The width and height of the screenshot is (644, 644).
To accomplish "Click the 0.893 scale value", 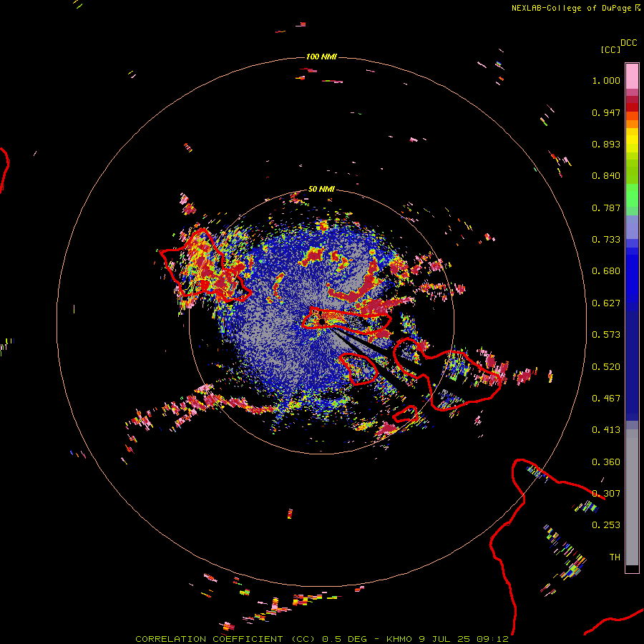I will coord(606,144).
